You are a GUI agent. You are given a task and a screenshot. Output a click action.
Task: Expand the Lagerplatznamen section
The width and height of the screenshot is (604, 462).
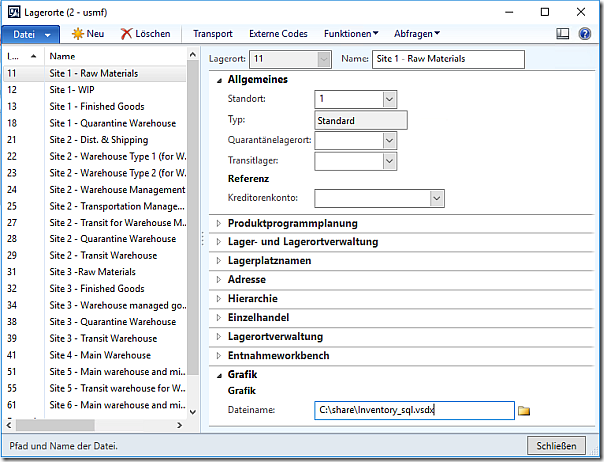click(x=219, y=261)
